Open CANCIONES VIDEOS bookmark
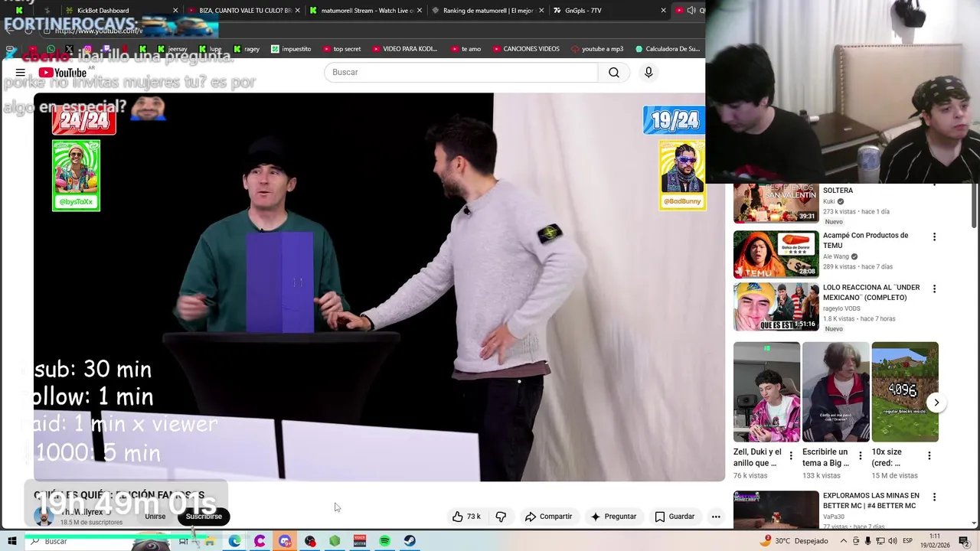Image resolution: width=980 pixels, height=551 pixels. (x=525, y=49)
